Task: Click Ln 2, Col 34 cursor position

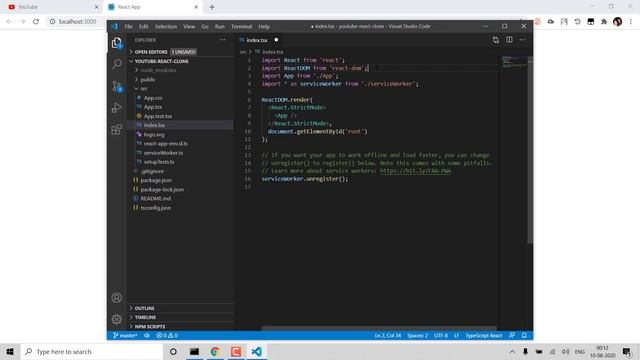Action: [x=388, y=336]
